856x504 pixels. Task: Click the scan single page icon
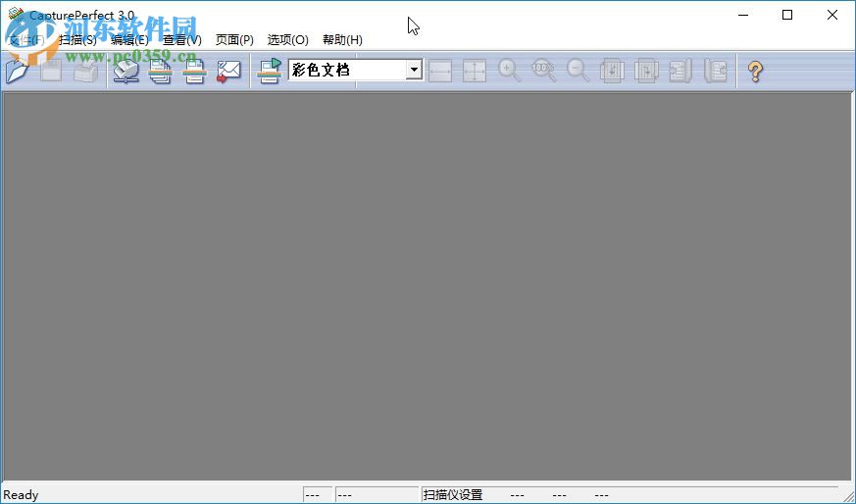click(195, 71)
